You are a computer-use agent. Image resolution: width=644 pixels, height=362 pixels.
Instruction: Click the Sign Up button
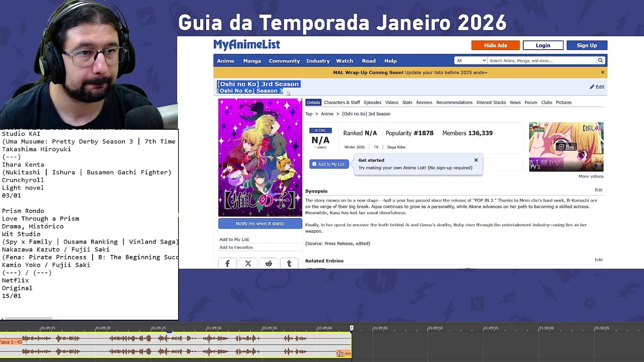point(587,45)
